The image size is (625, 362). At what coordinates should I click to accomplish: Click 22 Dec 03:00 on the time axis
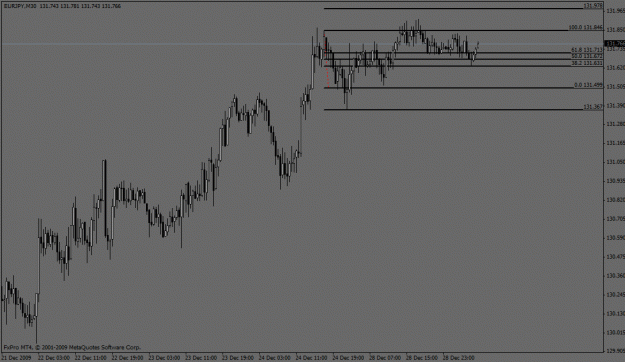pos(53,358)
